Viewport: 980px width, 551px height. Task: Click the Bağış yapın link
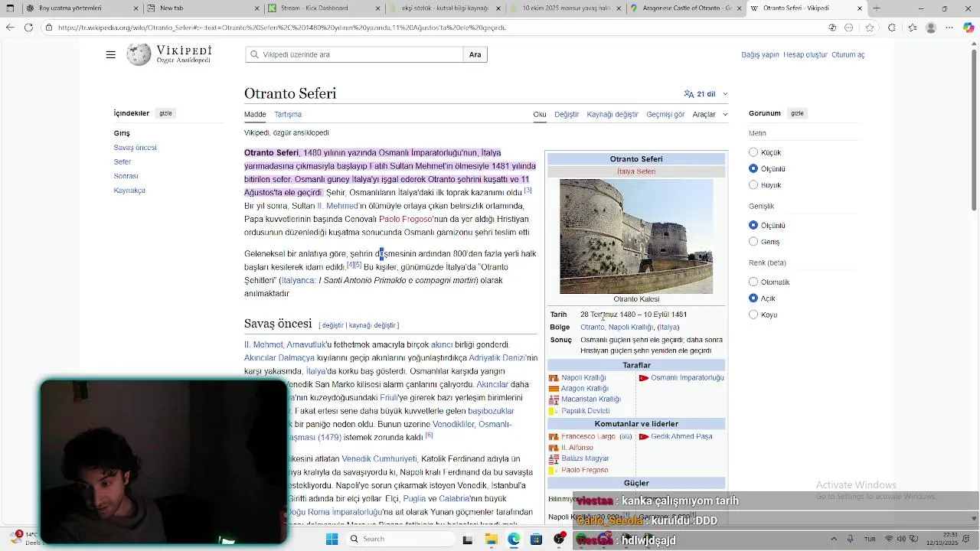click(x=760, y=54)
